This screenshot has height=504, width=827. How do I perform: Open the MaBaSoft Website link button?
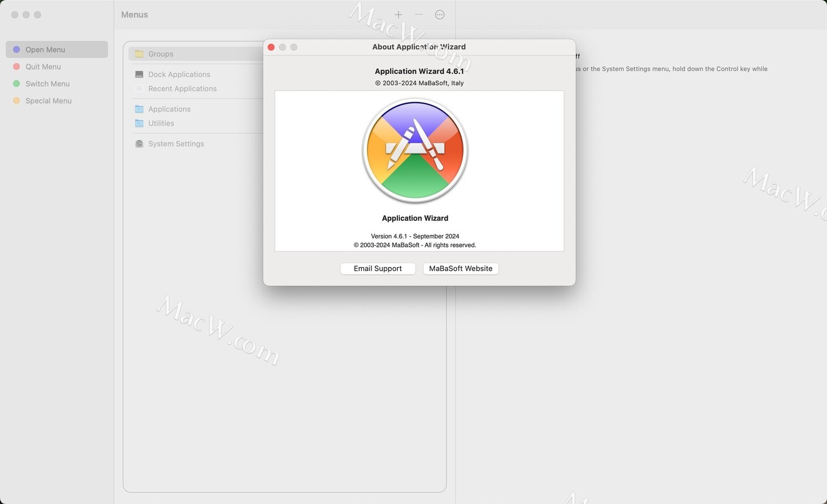pyautogui.click(x=460, y=269)
